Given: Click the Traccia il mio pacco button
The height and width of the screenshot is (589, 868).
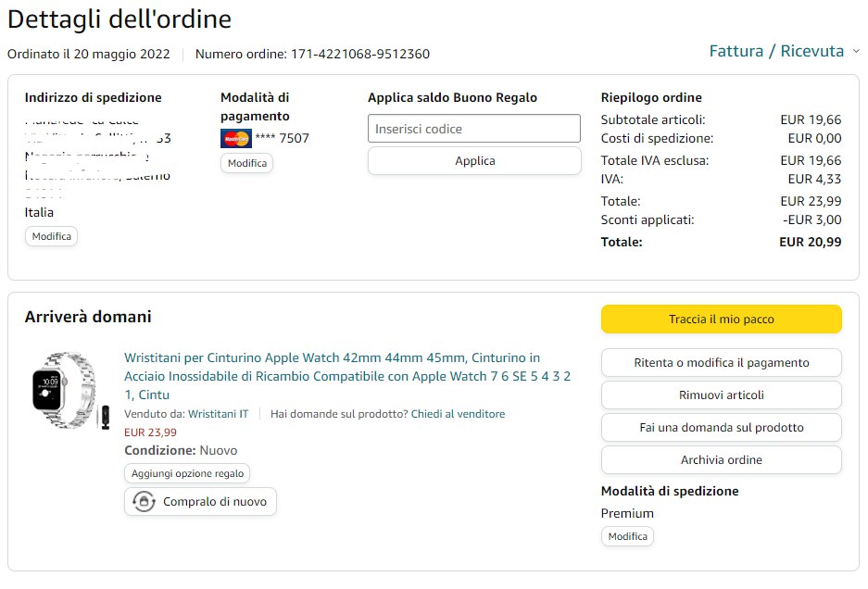Looking at the screenshot, I should tap(722, 319).
